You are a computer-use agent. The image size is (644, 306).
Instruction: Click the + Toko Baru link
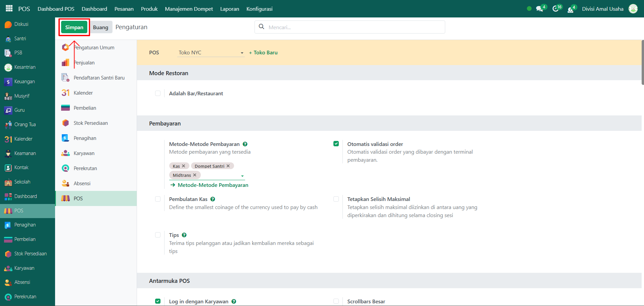tap(263, 53)
